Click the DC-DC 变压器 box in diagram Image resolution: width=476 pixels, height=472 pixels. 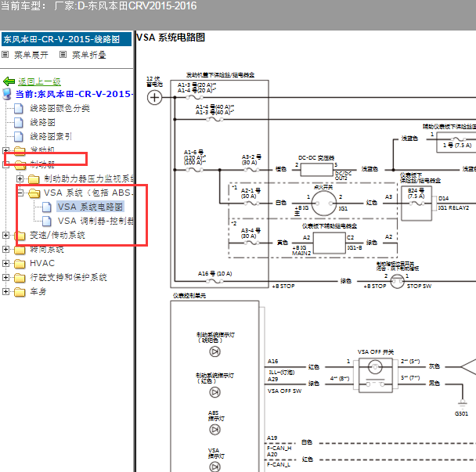point(316,170)
